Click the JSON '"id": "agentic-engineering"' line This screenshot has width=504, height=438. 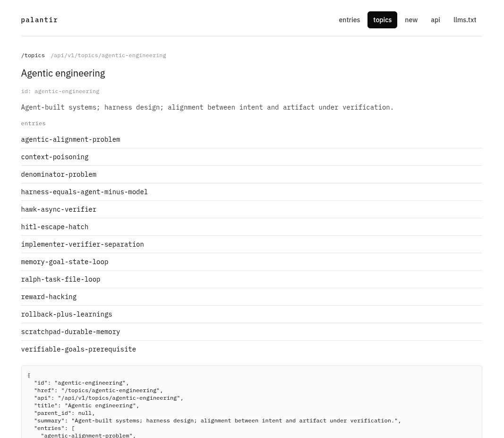82,383
